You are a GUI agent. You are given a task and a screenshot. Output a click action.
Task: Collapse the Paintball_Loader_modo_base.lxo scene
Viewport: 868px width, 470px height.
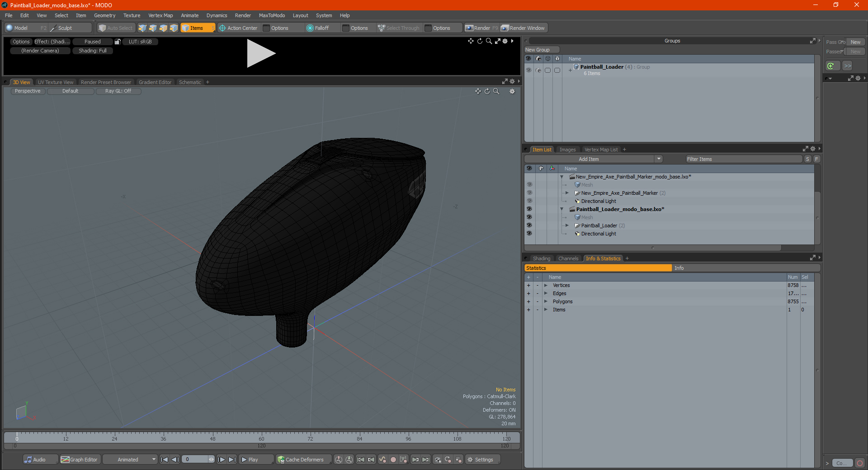pyautogui.click(x=561, y=209)
